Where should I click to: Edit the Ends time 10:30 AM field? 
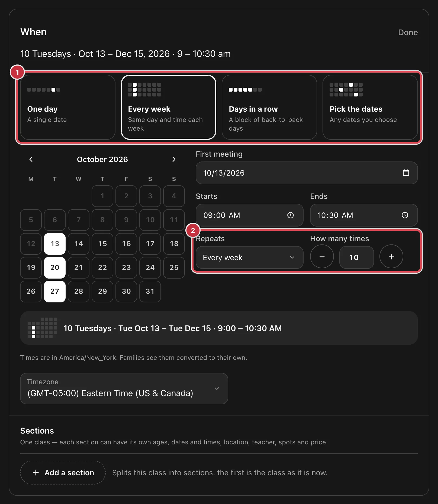coord(364,215)
